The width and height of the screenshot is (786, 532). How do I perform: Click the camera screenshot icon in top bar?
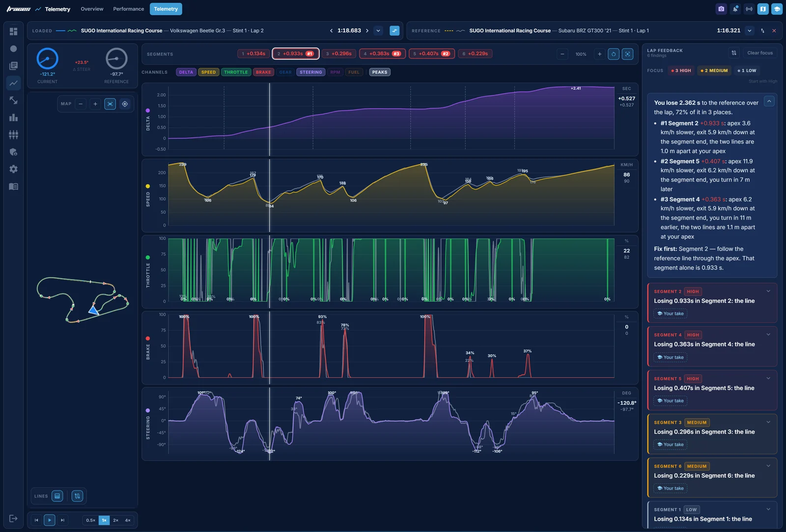[721, 9]
